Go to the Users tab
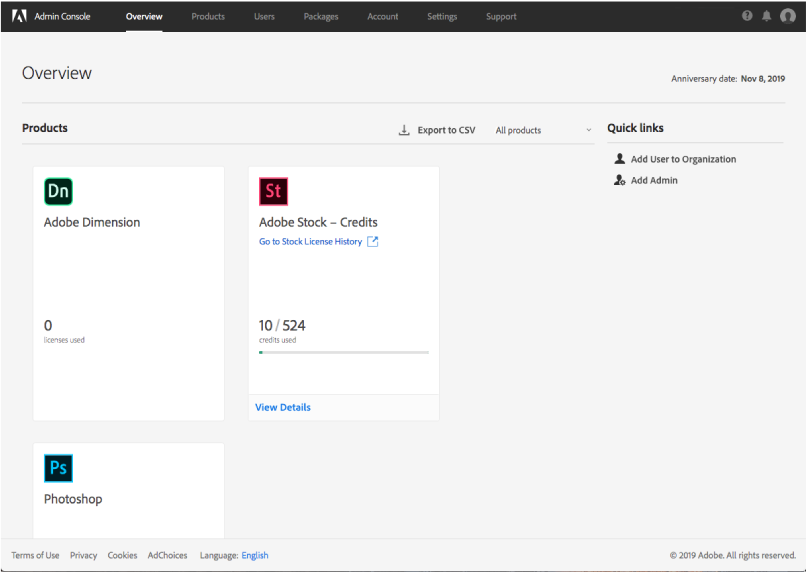The image size is (806, 572). (264, 16)
